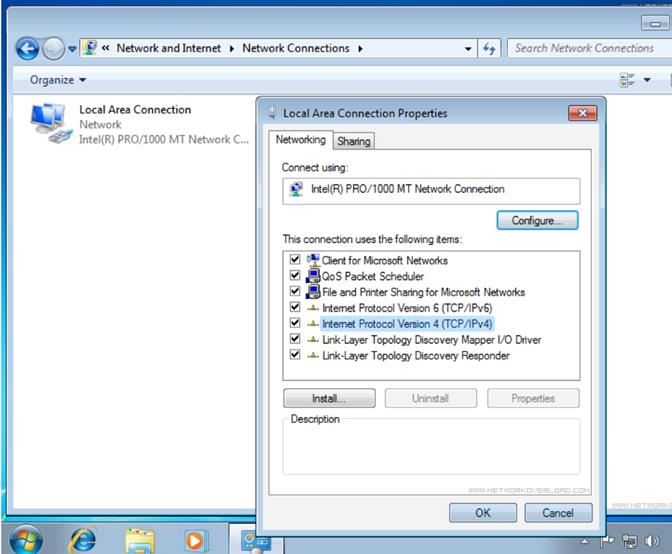
Task: Click the Install button
Action: 329,398
